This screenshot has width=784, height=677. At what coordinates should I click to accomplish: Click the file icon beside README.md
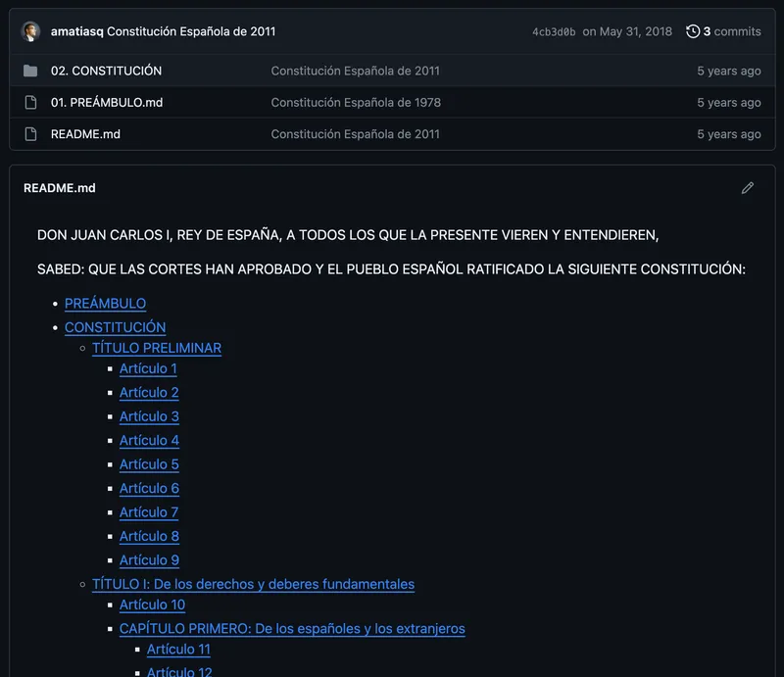32,134
